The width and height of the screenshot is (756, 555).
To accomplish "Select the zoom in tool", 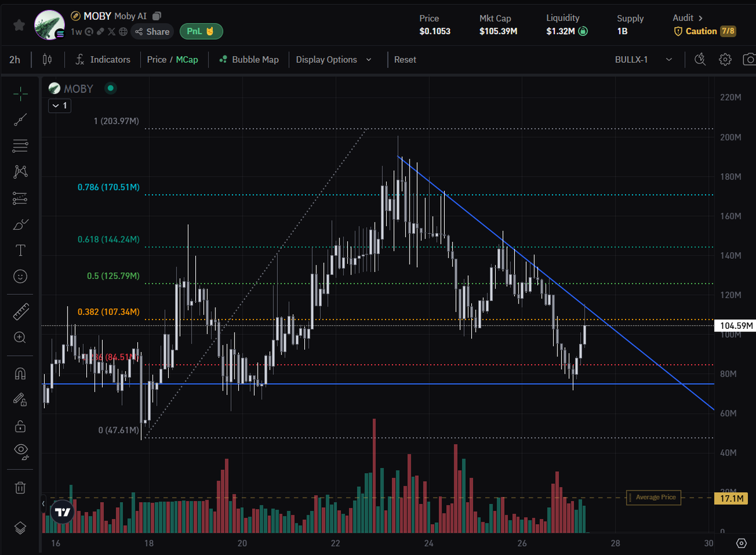I will pyautogui.click(x=20, y=337).
